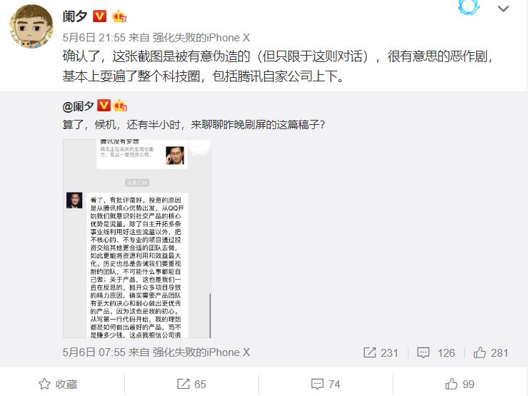Open the quoted post's 126 comments
This screenshot has height=396, width=532.
(436, 352)
